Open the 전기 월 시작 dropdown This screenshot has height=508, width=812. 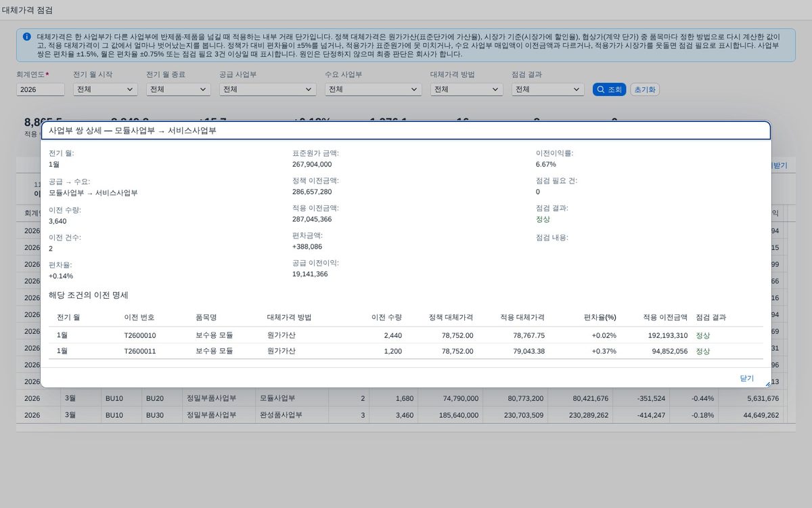pos(105,89)
